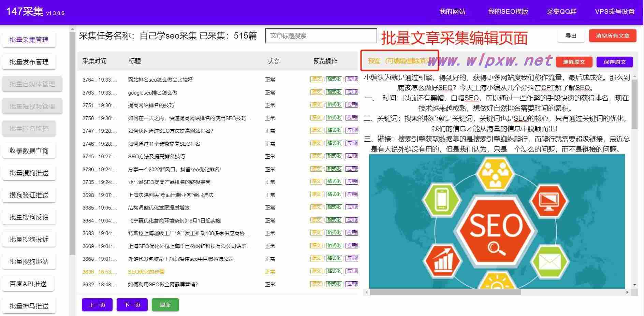Click the preview pane vertical scrollbar thumb
This screenshot has width=644, height=316.
(x=634, y=104)
